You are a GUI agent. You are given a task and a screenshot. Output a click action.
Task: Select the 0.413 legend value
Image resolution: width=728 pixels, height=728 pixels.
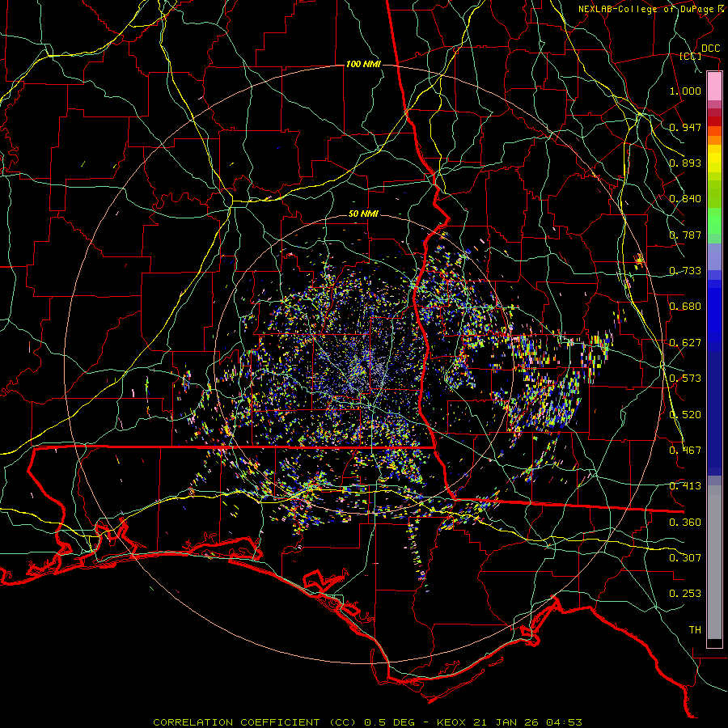tap(685, 486)
